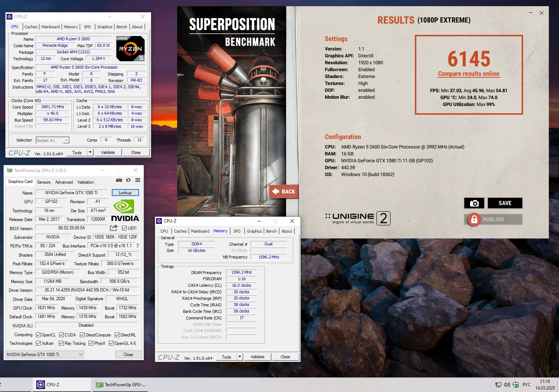
Task: Click the 6145 benchmark score
Action: [x=469, y=59]
